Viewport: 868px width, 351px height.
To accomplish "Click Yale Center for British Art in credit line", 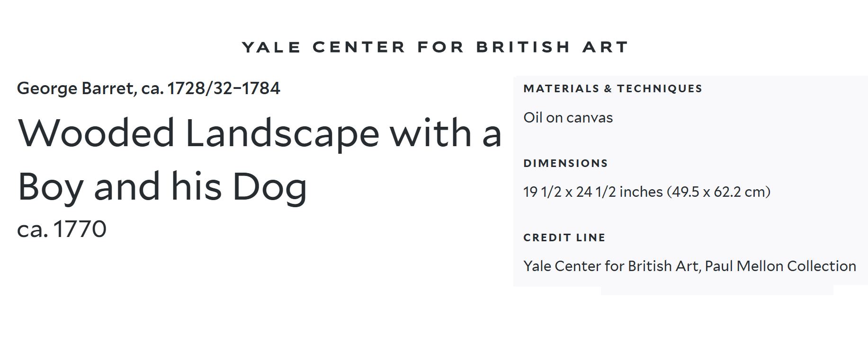I will (x=611, y=266).
